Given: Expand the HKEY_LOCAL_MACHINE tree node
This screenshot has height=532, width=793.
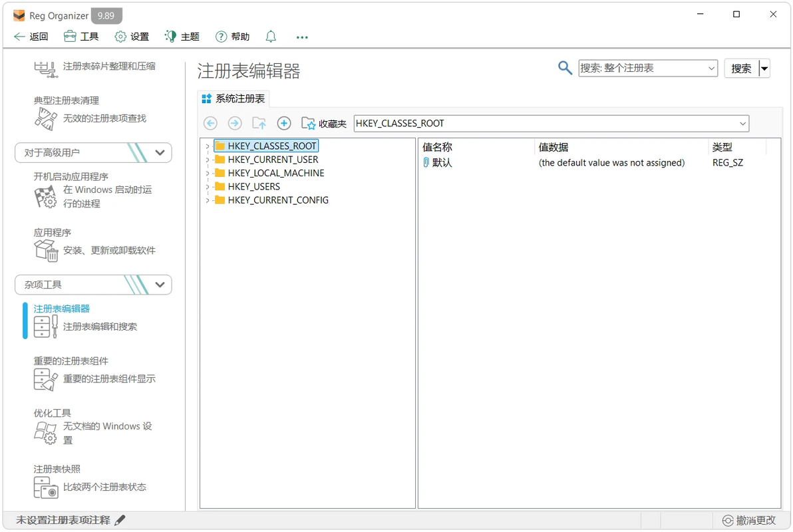Looking at the screenshot, I should click(208, 174).
